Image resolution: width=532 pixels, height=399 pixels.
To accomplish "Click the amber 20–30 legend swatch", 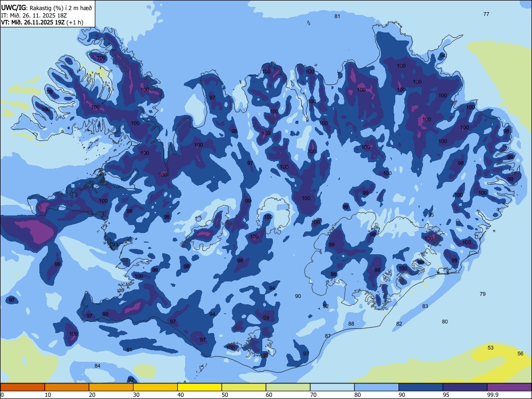I will coord(111,387).
